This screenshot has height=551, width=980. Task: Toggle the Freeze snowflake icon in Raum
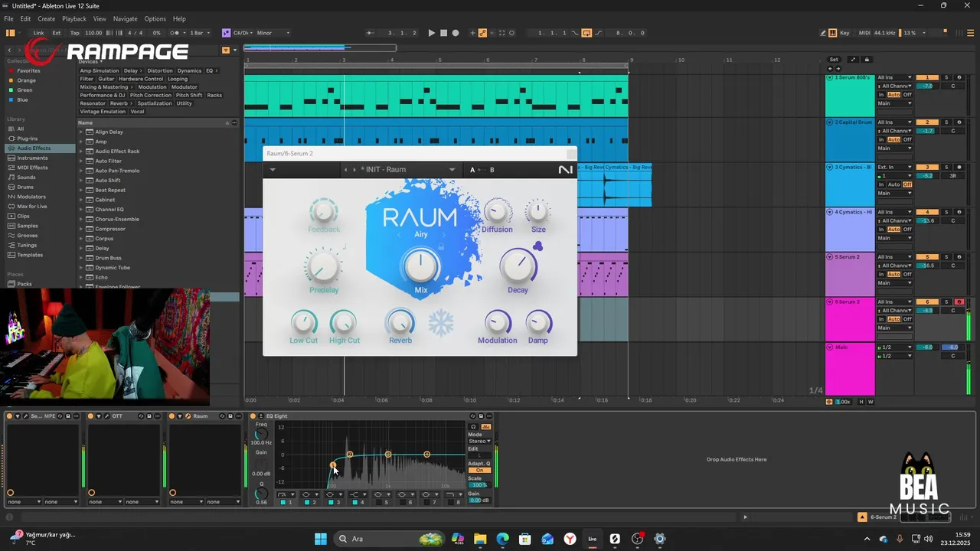pos(441,322)
